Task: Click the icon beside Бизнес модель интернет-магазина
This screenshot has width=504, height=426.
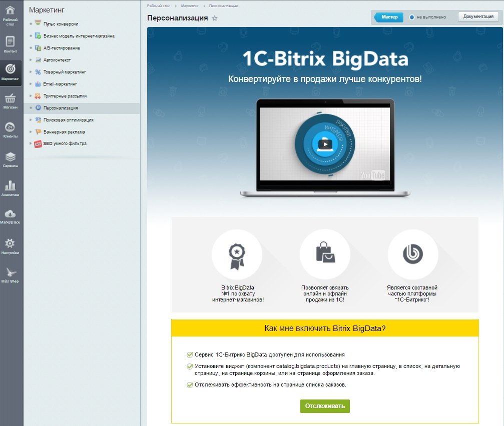Action: [x=38, y=35]
